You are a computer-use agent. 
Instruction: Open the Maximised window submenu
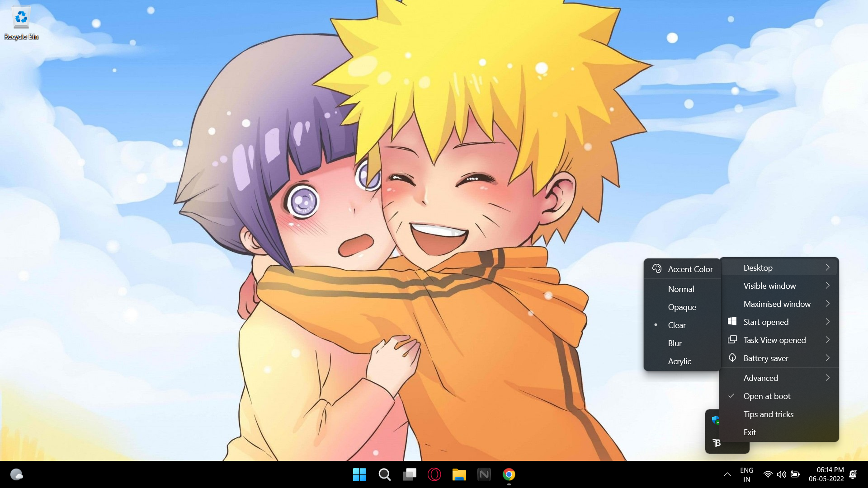[779, 304]
